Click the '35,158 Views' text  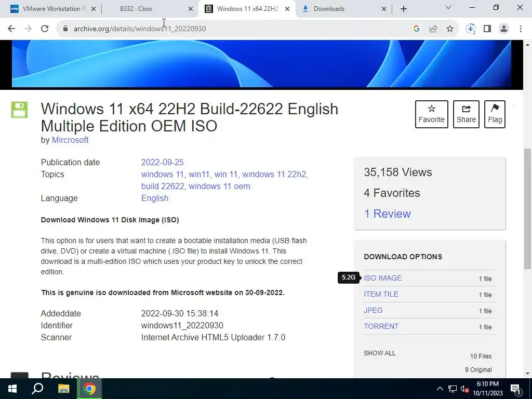[398, 172]
